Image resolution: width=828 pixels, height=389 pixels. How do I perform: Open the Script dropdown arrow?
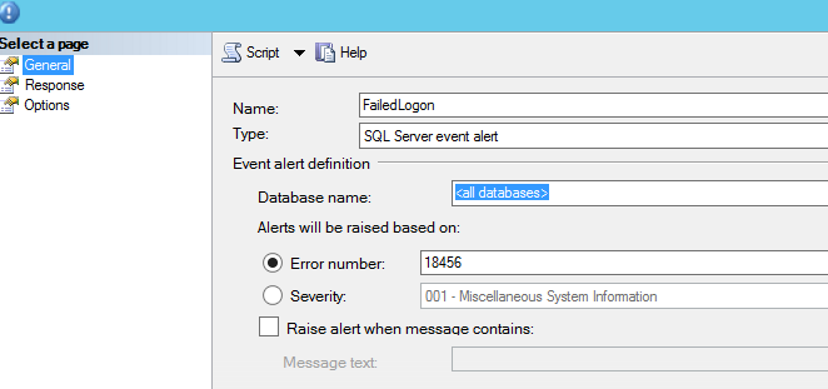pyautogui.click(x=299, y=53)
